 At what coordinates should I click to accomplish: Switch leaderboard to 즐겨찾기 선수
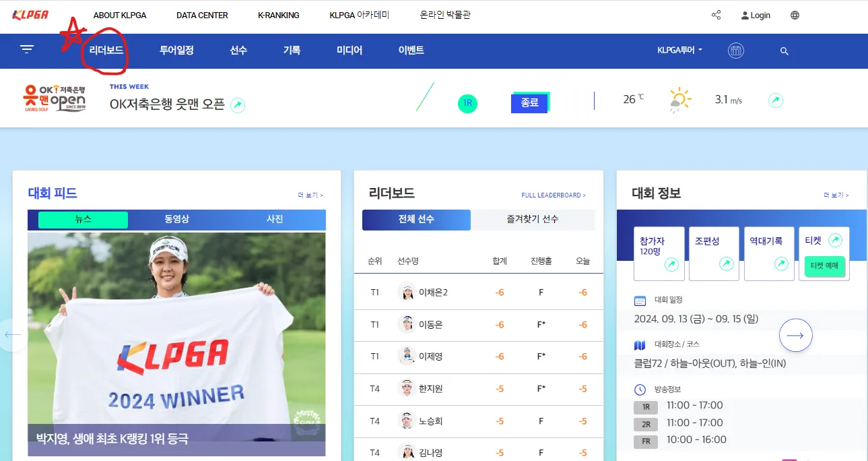tap(533, 220)
